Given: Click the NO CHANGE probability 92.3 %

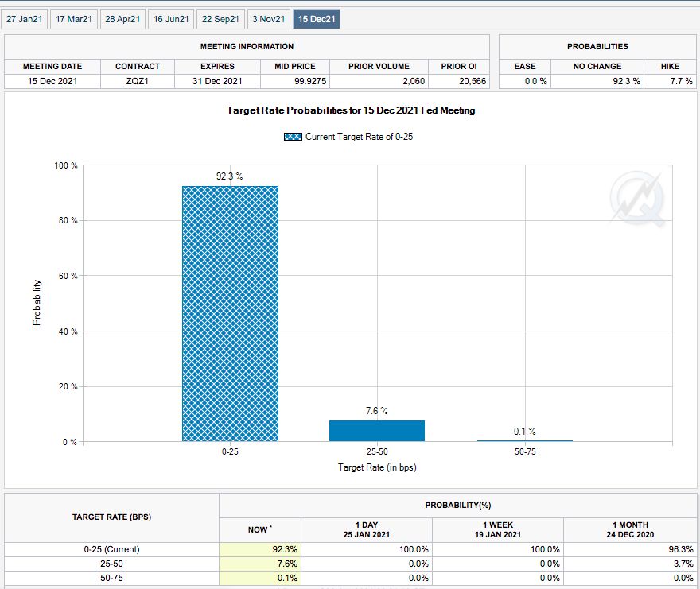Looking at the screenshot, I should (626, 81).
